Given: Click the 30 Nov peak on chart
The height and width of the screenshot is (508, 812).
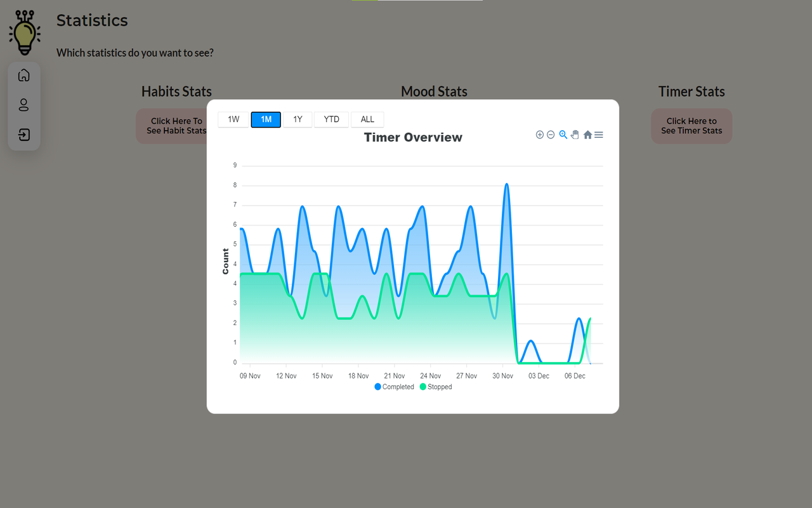Looking at the screenshot, I should pos(506,184).
